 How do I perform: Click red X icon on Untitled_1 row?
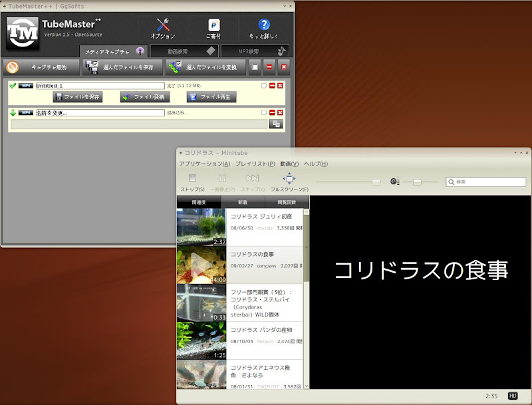click(280, 86)
